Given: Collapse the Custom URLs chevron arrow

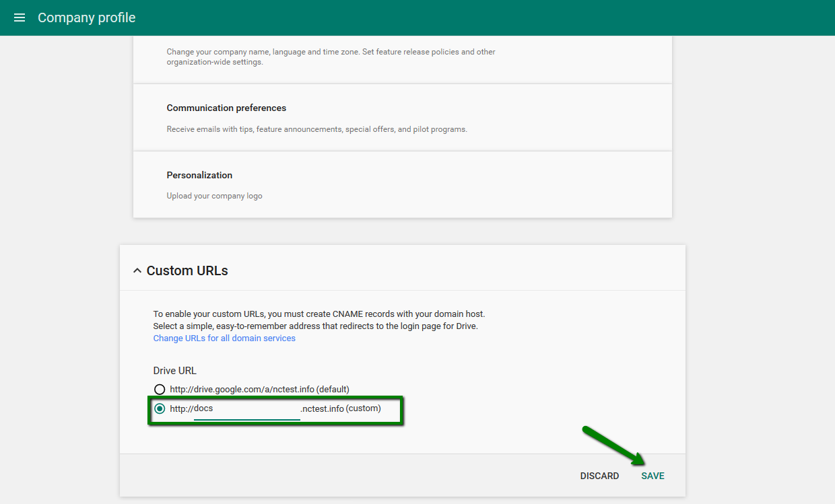Looking at the screenshot, I should point(137,271).
